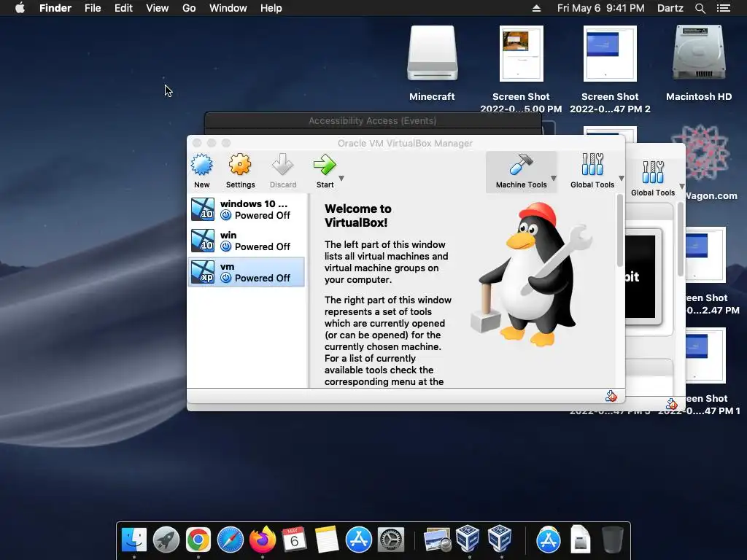Select the 'vm' XP virtual machine
Viewport: 747px width, 560px height.
(247, 272)
